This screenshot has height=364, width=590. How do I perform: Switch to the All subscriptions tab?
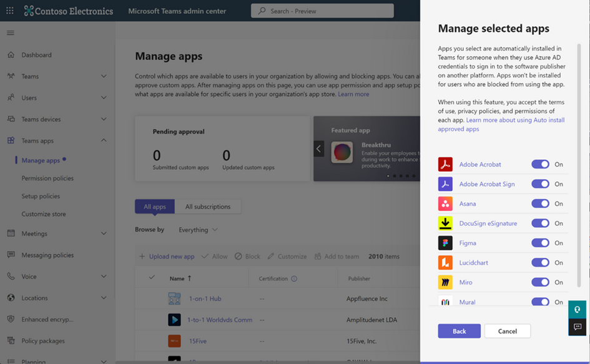[x=207, y=207]
